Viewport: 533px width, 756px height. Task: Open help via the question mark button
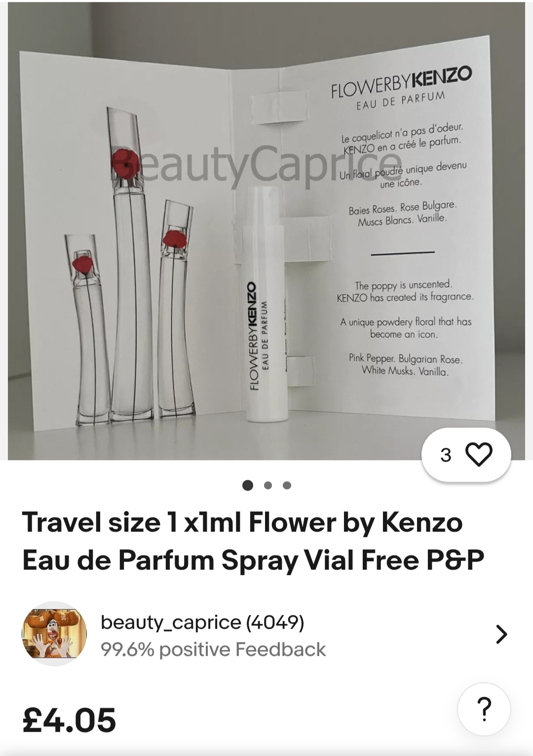coord(484,710)
